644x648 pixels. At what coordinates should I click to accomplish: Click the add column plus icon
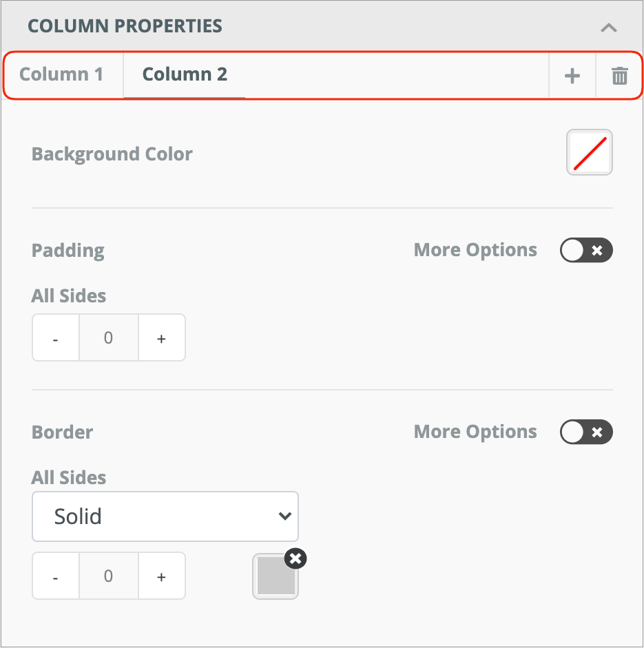[572, 76]
